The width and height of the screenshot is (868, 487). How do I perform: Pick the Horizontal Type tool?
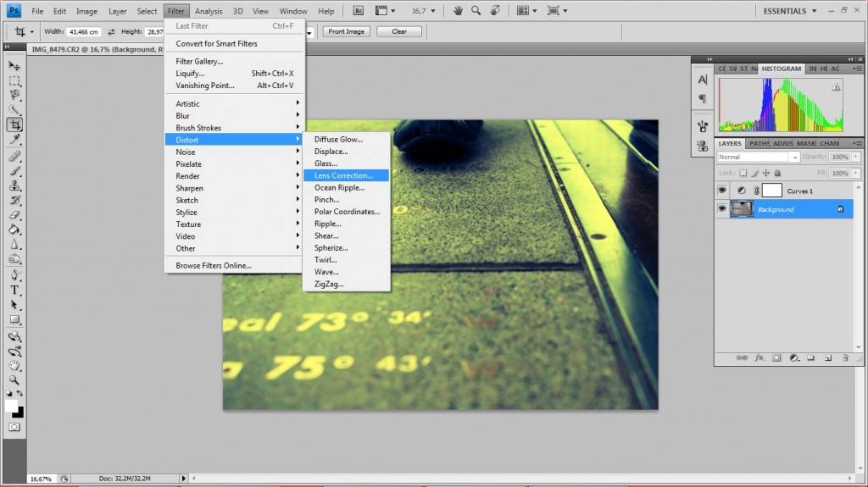[14, 290]
